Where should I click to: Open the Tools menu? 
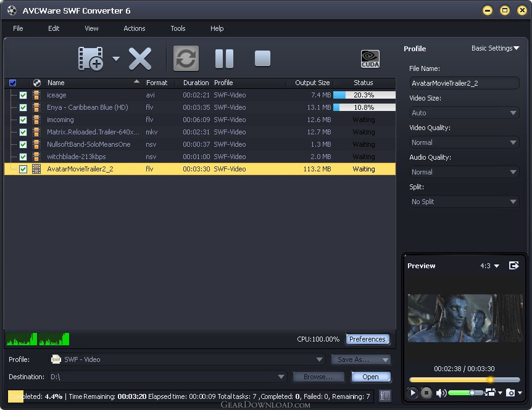pos(178,28)
